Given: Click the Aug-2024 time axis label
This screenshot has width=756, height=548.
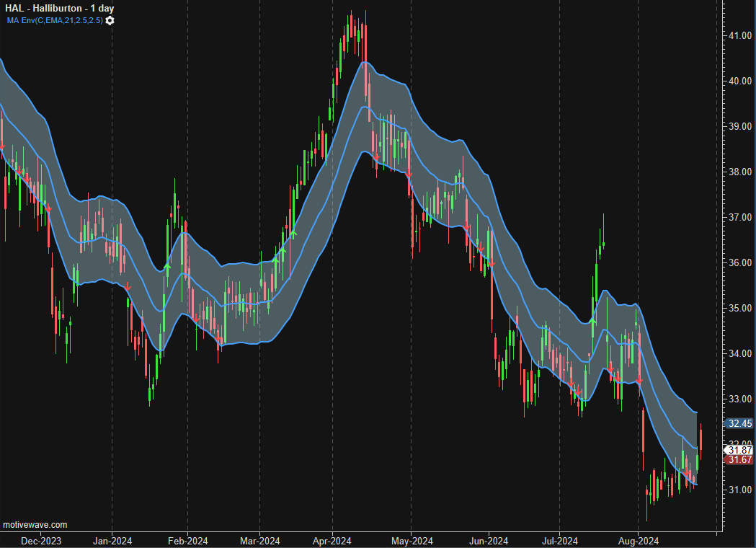Looking at the screenshot, I should pos(638,541).
